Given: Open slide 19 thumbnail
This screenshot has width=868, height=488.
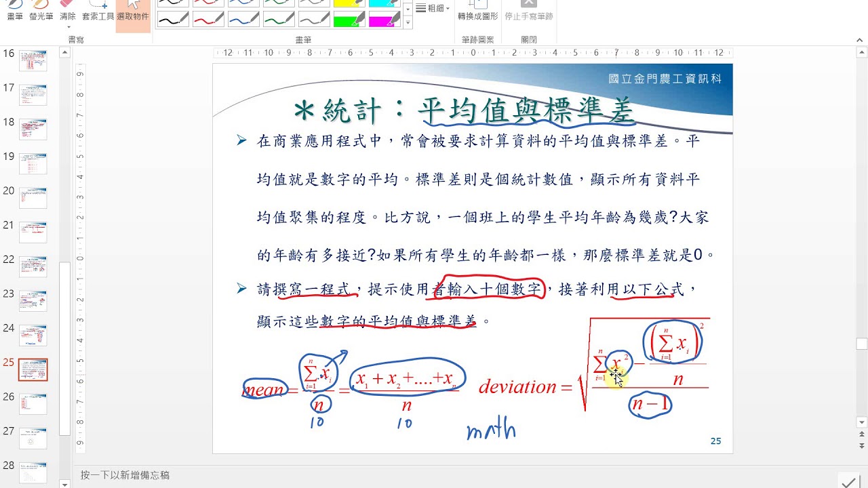Looking at the screenshot, I should (33, 163).
